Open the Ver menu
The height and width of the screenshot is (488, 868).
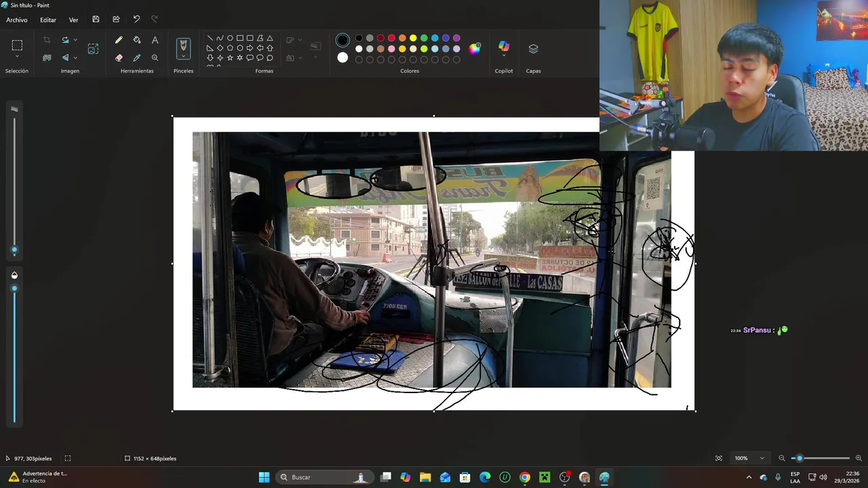[x=73, y=20]
